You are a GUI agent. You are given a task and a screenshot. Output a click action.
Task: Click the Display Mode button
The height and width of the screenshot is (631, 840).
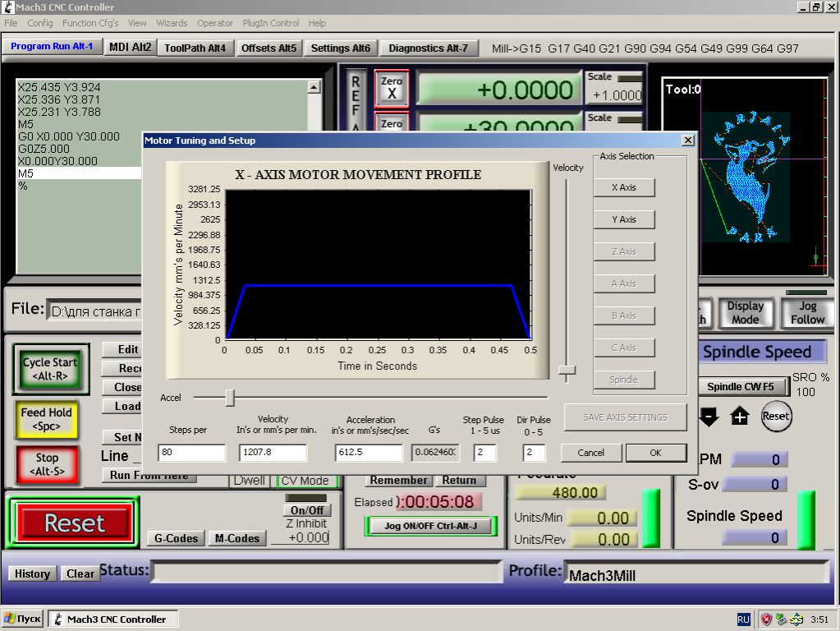coord(746,313)
